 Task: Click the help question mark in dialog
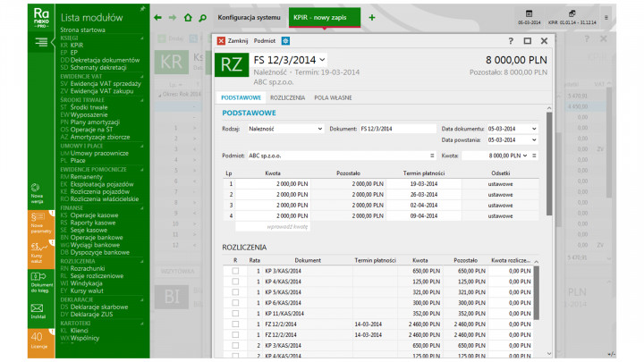511,40
